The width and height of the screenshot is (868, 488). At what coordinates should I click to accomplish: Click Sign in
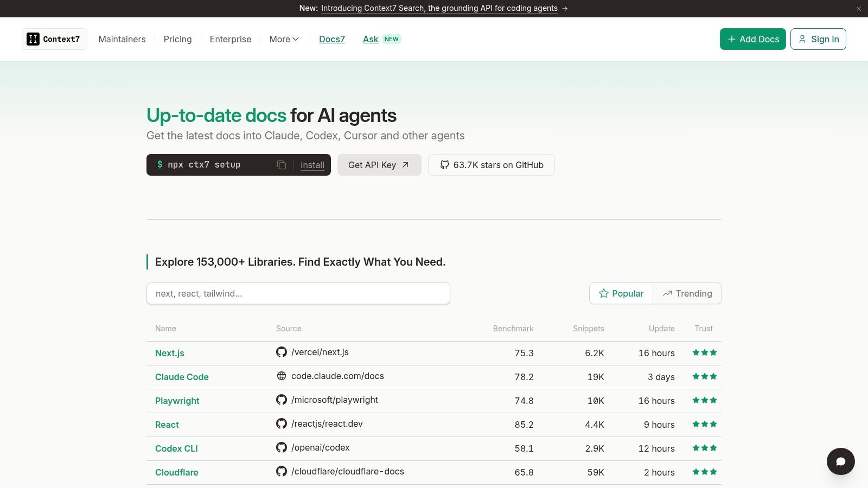[x=818, y=39]
